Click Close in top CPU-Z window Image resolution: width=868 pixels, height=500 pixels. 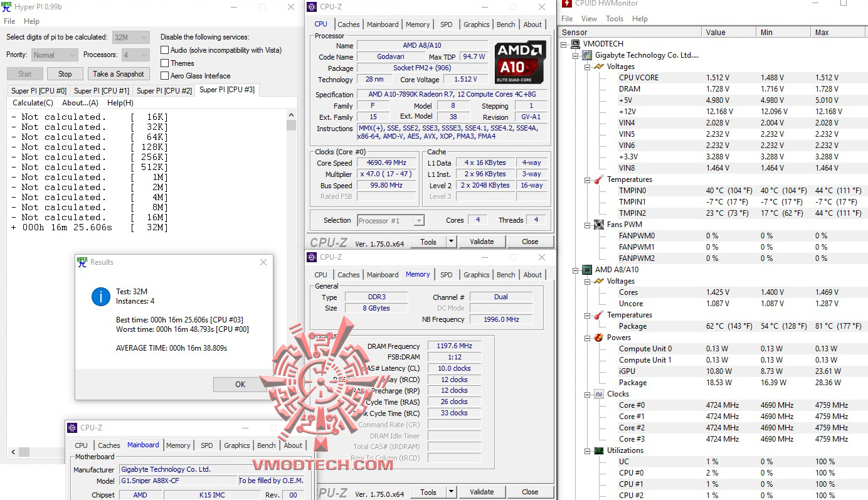click(530, 242)
